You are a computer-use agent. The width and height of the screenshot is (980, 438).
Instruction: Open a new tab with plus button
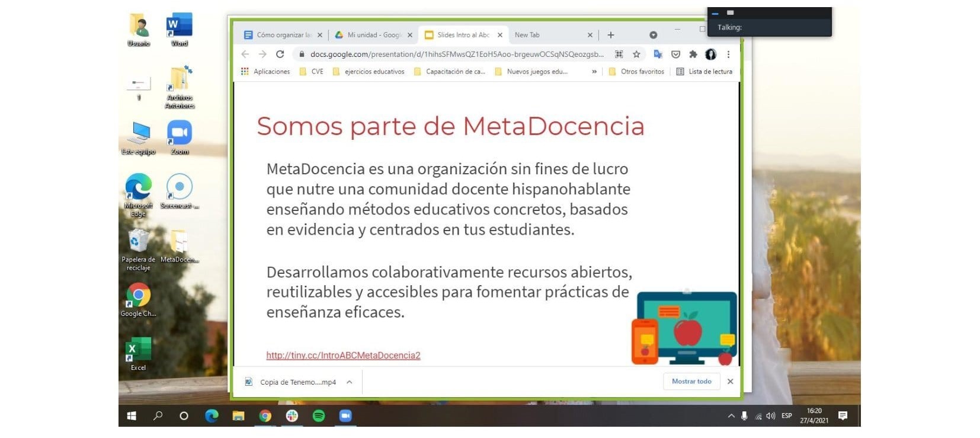pos(611,35)
